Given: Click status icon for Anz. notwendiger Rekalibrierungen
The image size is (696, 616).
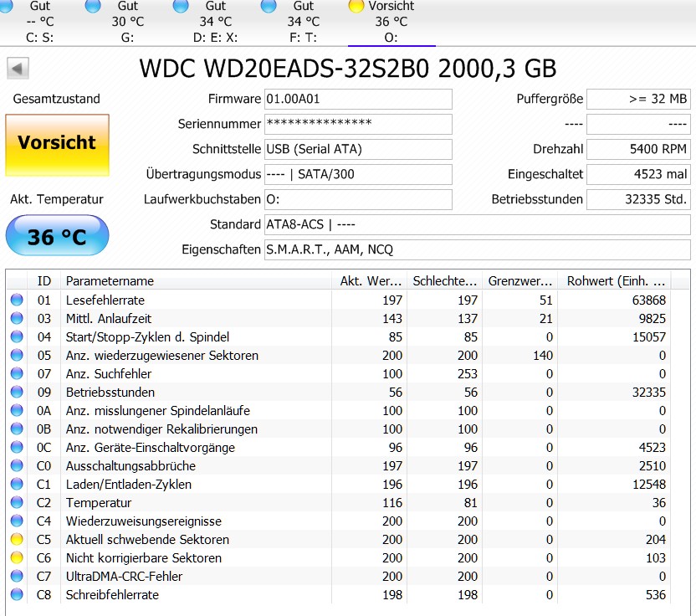Looking at the screenshot, I should click(x=17, y=429).
